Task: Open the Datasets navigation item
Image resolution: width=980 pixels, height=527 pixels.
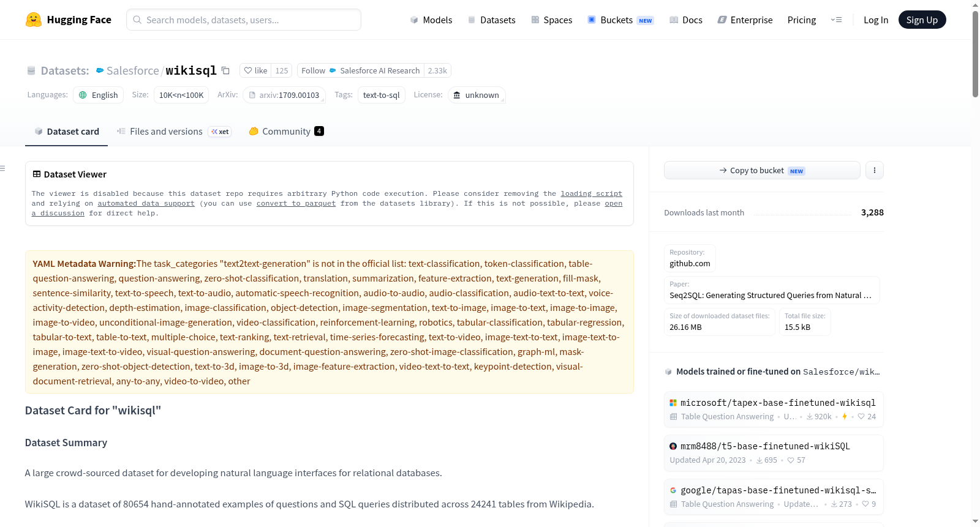Action: [x=491, y=20]
